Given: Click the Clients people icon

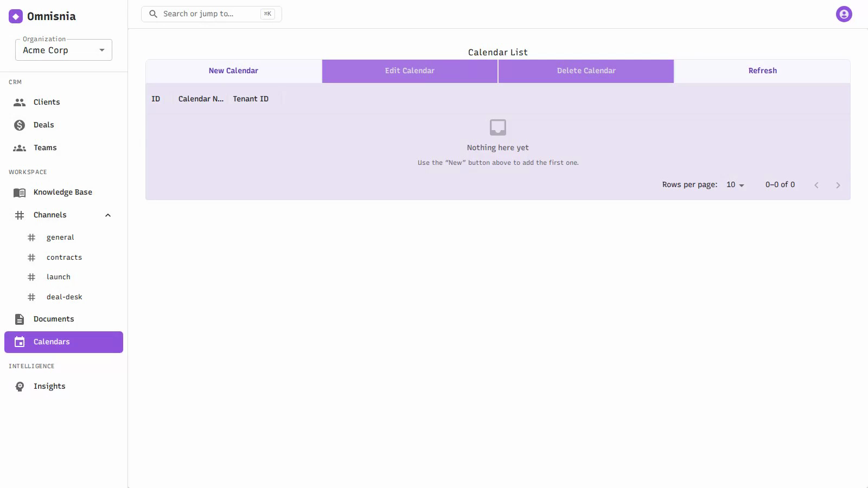Looking at the screenshot, I should (20, 102).
